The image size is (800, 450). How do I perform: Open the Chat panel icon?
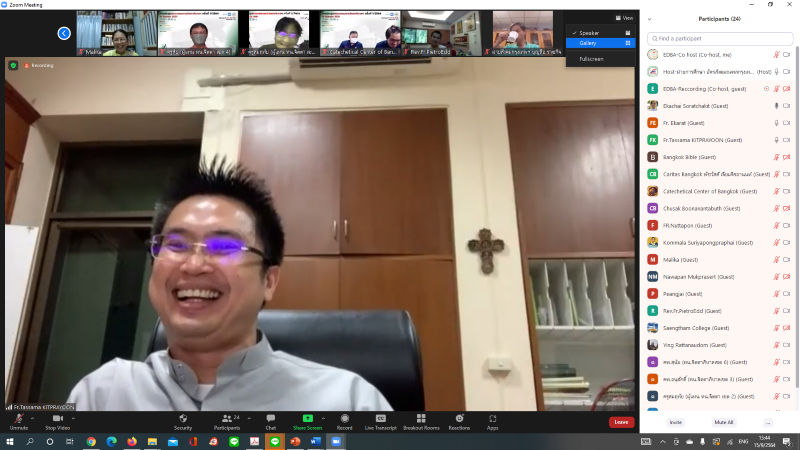point(270,418)
